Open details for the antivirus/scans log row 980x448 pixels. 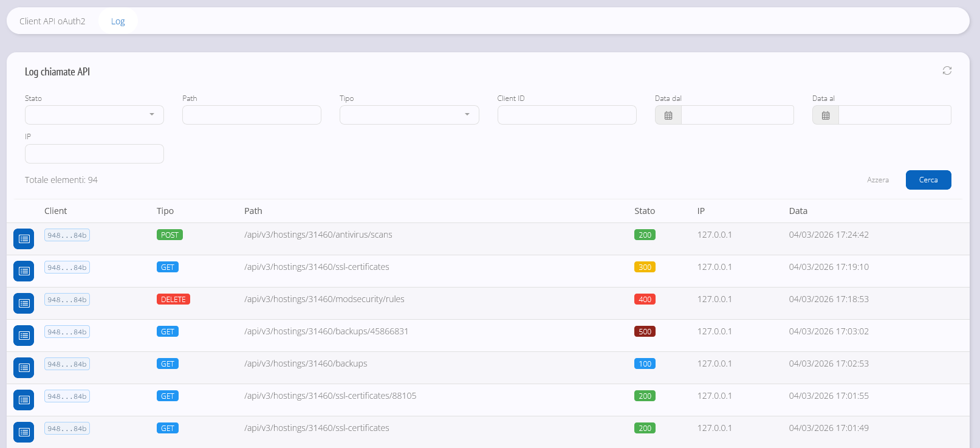pyautogui.click(x=24, y=239)
